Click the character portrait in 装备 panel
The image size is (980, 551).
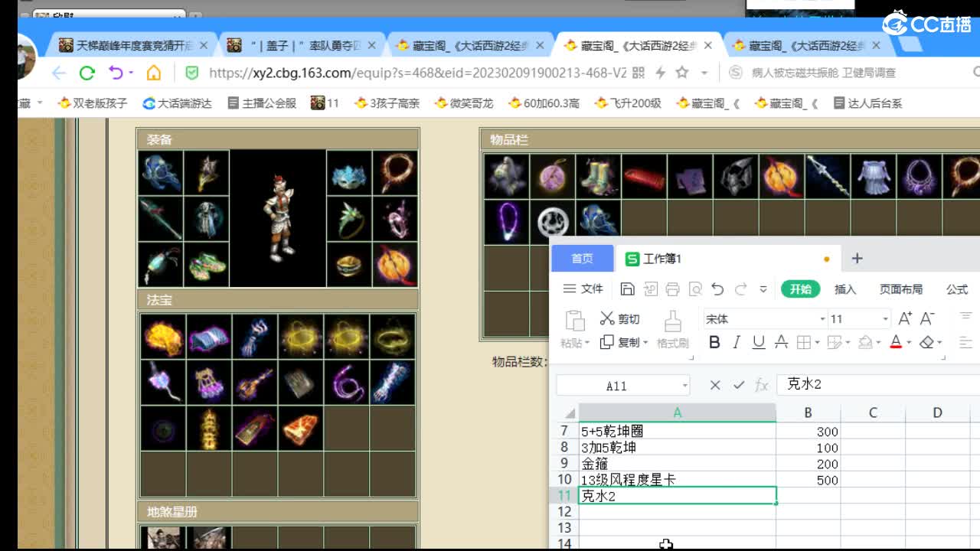[278, 218]
